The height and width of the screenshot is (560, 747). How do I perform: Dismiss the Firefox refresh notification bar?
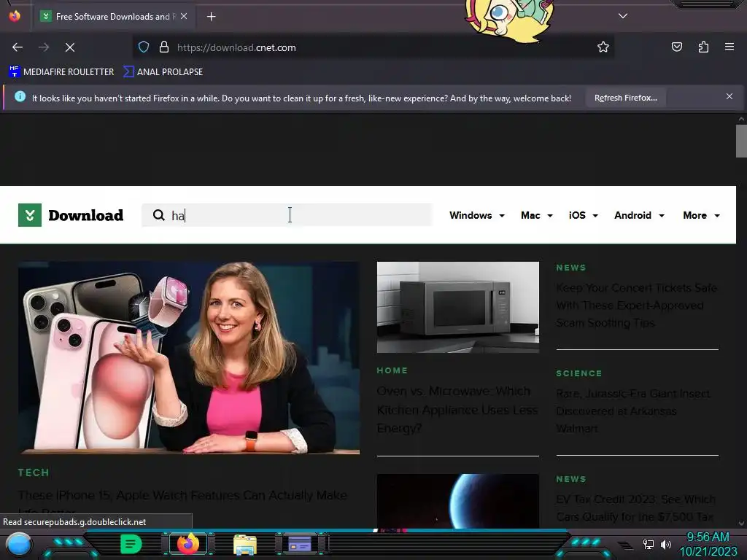click(729, 97)
